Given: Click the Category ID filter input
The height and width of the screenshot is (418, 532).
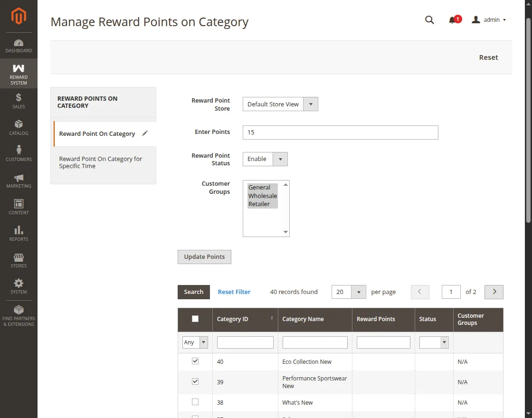Looking at the screenshot, I should (x=245, y=342).
